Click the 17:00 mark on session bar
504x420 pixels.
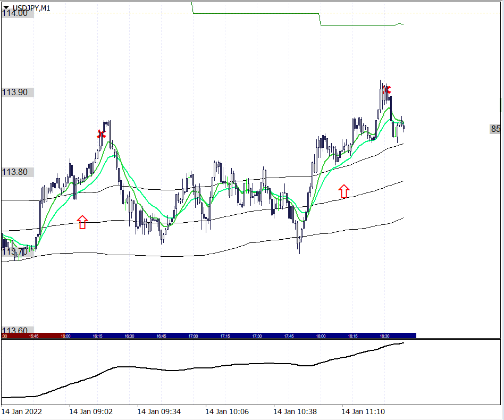(x=193, y=336)
